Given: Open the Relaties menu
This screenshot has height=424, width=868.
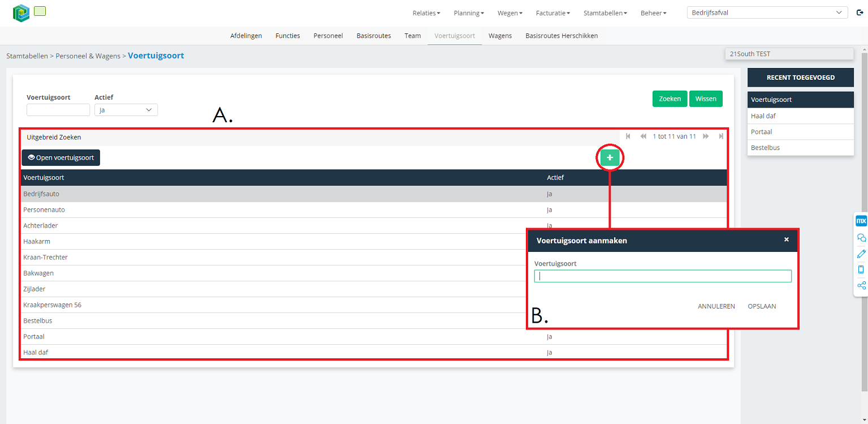Looking at the screenshot, I should pos(426,13).
